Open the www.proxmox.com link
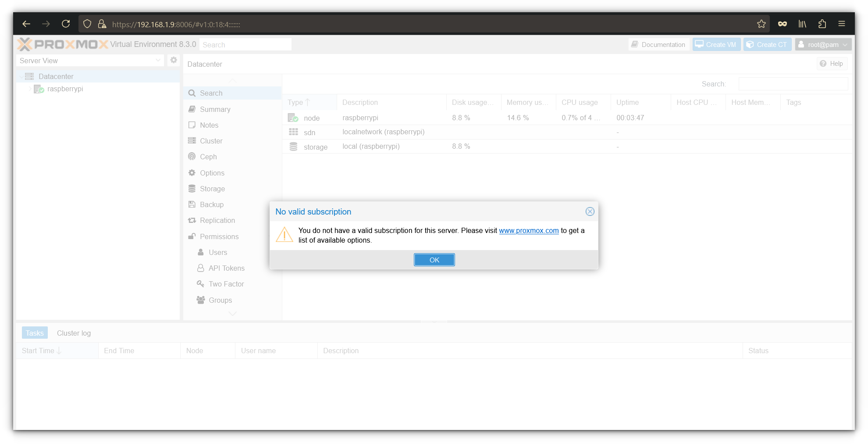This screenshot has width=868, height=444. point(529,230)
